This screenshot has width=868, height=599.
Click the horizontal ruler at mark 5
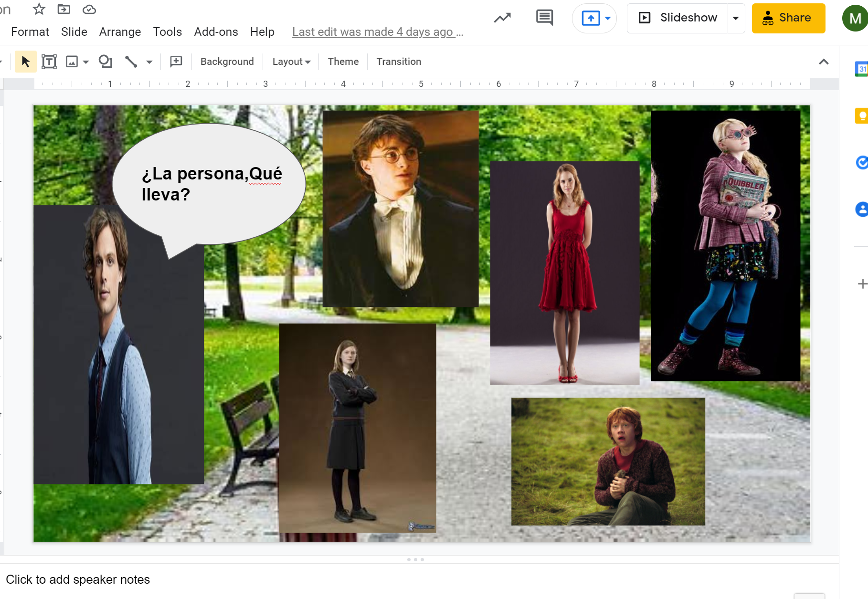pos(421,84)
